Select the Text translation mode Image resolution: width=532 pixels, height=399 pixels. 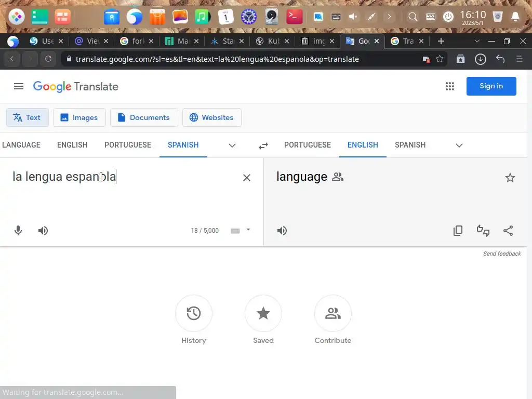pyautogui.click(x=28, y=117)
